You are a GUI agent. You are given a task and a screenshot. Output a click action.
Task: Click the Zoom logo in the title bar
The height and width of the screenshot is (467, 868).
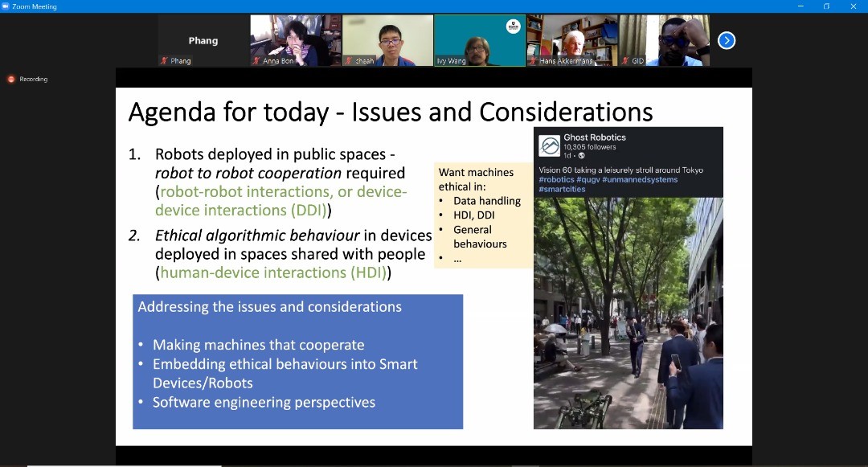(x=6, y=6)
